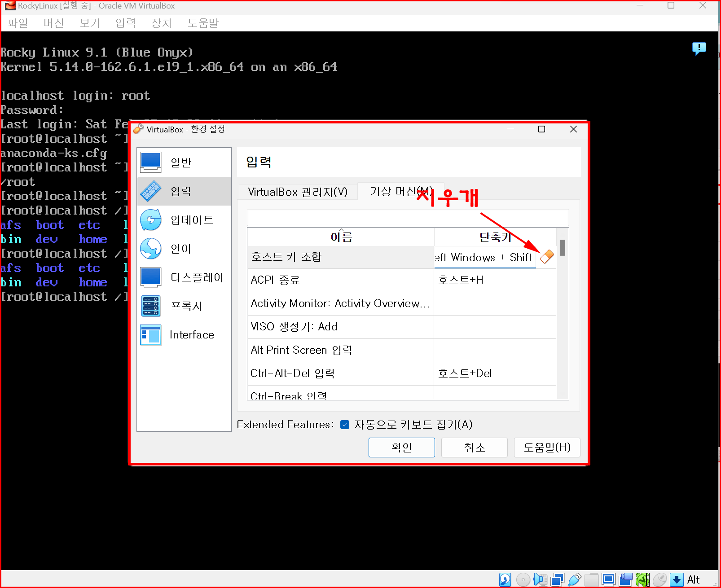The height and width of the screenshot is (588, 721).
Task: Click the network adapter status icon
Action: (557, 579)
